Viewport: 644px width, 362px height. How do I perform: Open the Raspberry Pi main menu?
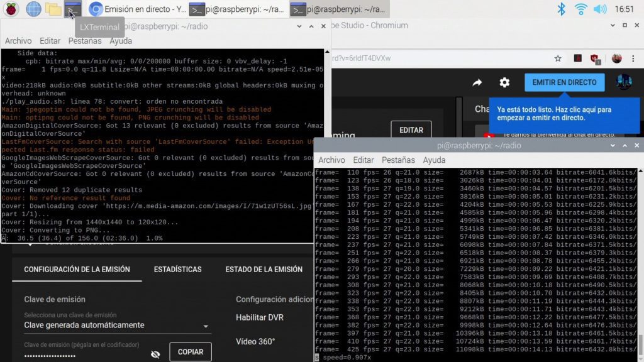pyautogui.click(x=12, y=9)
